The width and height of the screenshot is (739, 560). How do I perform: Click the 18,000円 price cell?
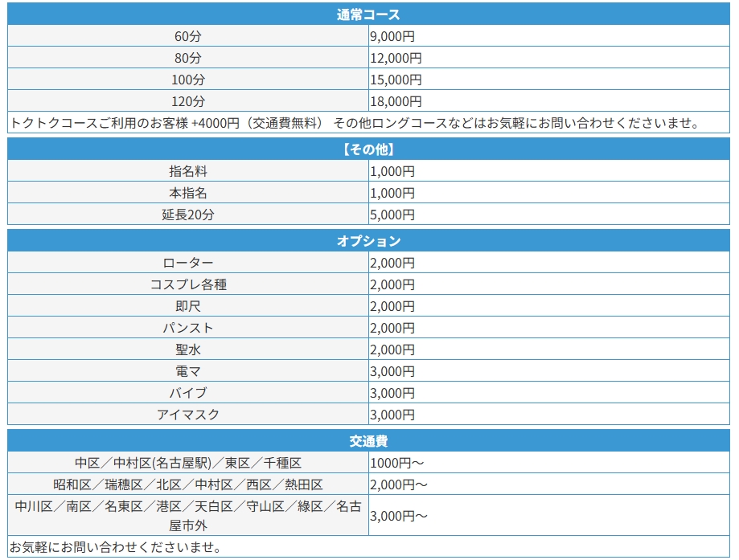[x=396, y=101]
